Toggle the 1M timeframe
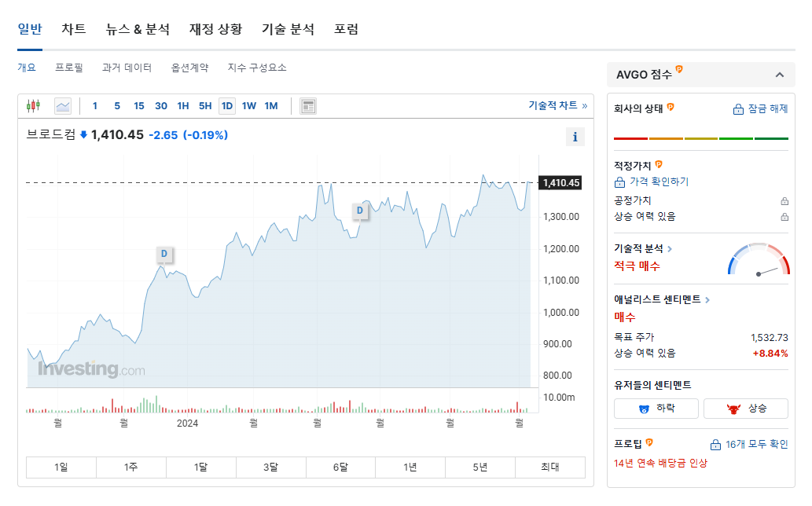Screen dimensions: 812x506 (x=272, y=105)
